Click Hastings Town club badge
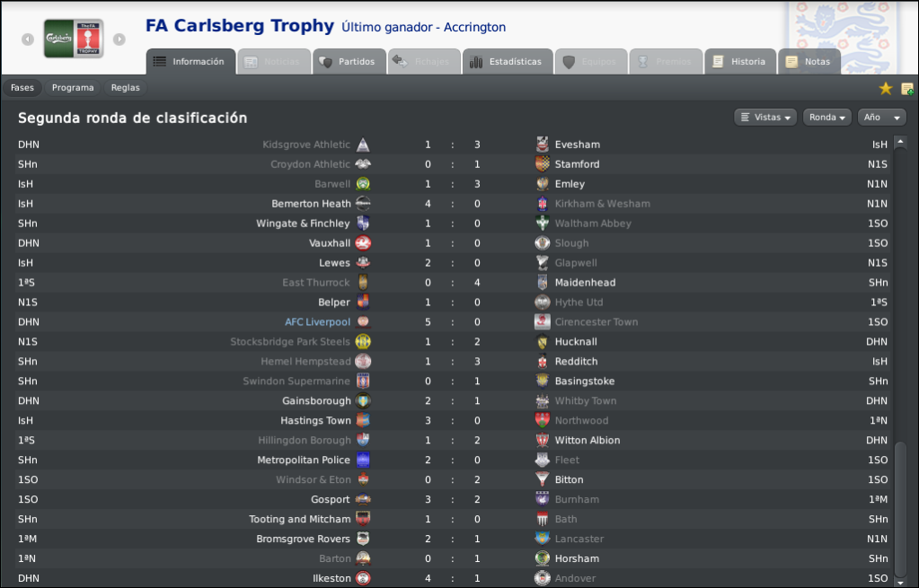Screen dimensions: 919x588 coord(363,420)
